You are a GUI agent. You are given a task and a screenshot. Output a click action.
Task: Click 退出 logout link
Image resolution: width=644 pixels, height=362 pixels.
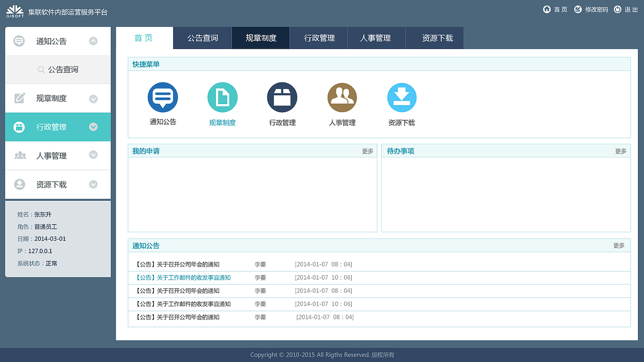click(631, 10)
